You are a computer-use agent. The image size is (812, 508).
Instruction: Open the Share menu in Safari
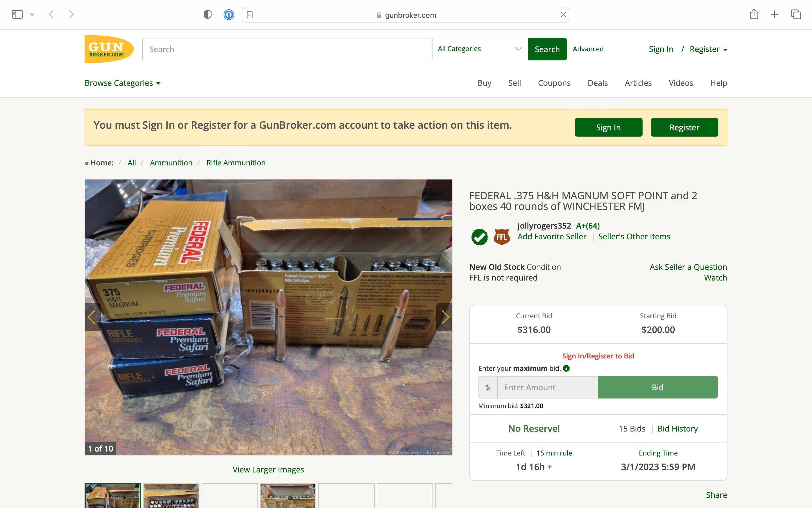(754, 14)
